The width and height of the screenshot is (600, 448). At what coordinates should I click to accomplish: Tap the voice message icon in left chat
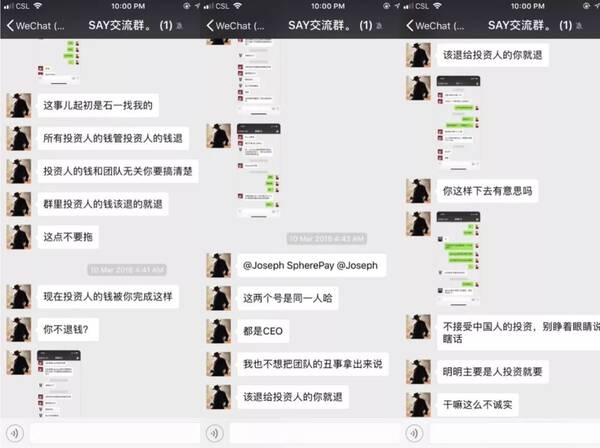click(15, 433)
